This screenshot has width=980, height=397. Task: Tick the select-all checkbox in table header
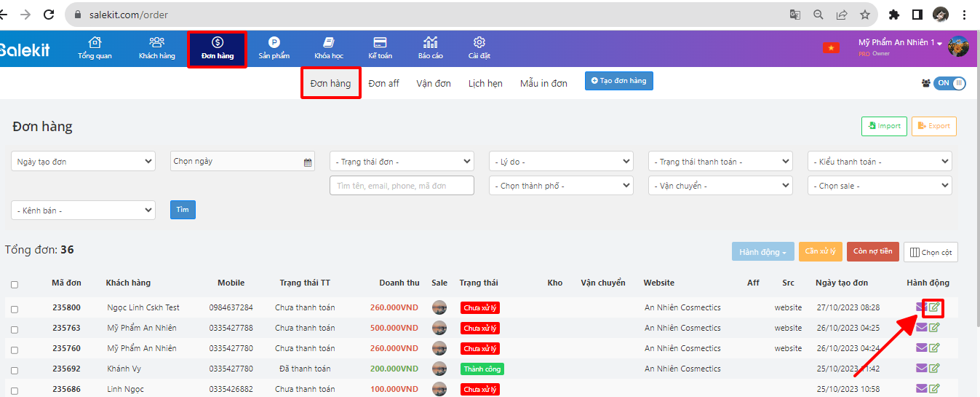[x=15, y=284]
